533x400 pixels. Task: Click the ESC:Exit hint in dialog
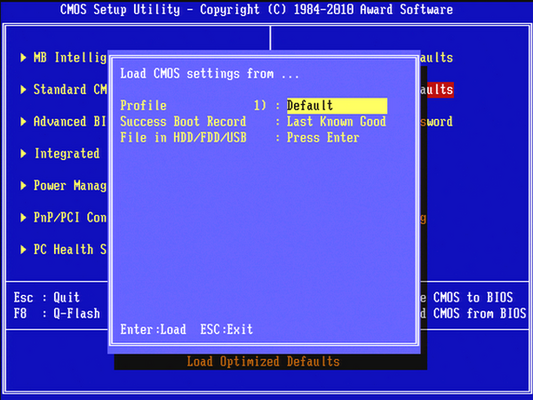[226, 329]
